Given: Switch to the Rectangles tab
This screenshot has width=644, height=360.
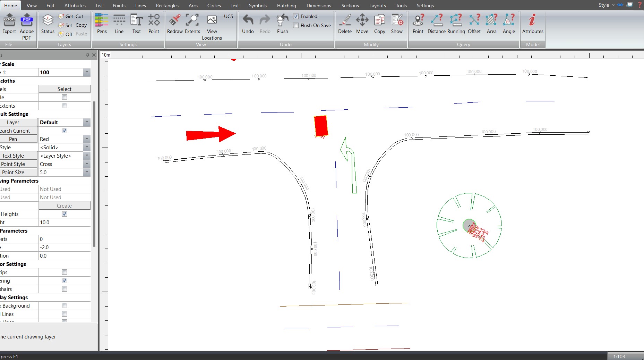Looking at the screenshot, I should click(x=167, y=6).
